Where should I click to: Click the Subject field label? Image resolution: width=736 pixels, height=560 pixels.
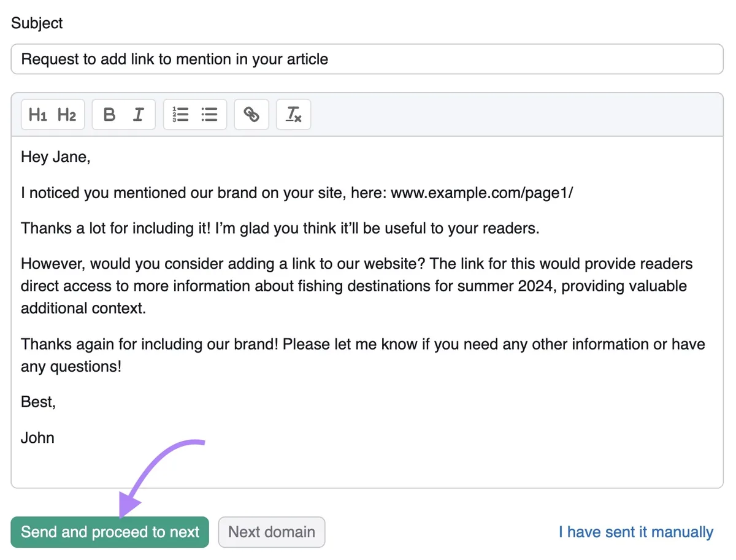37,23
